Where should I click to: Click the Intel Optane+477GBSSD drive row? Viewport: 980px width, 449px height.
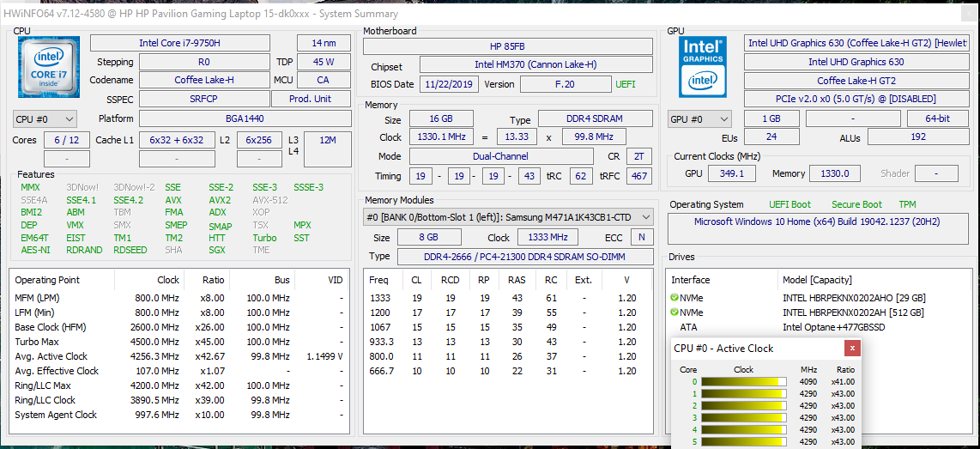pyautogui.click(x=819, y=327)
